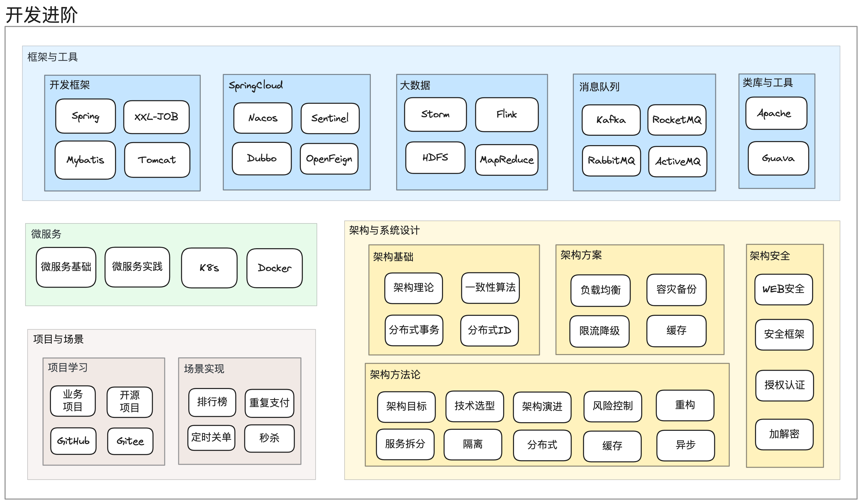Select the 分布式 box in 架构方法论
Image resolution: width=862 pixels, height=504 pixels.
pos(542,445)
